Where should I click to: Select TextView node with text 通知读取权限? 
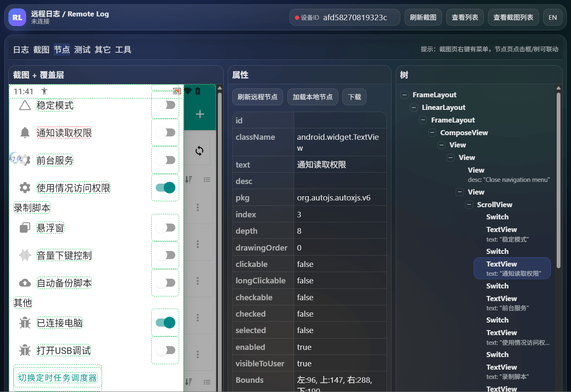pos(512,268)
